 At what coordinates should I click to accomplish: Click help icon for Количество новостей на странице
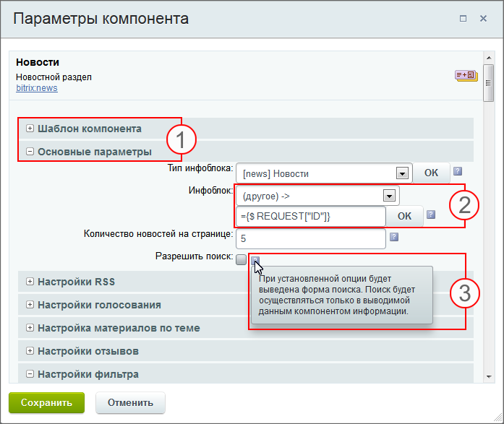pyautogui.click(x=394, y=236)
